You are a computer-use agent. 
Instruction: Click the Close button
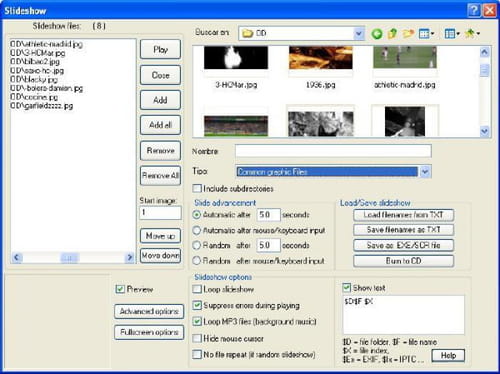[x=160, y=75]
